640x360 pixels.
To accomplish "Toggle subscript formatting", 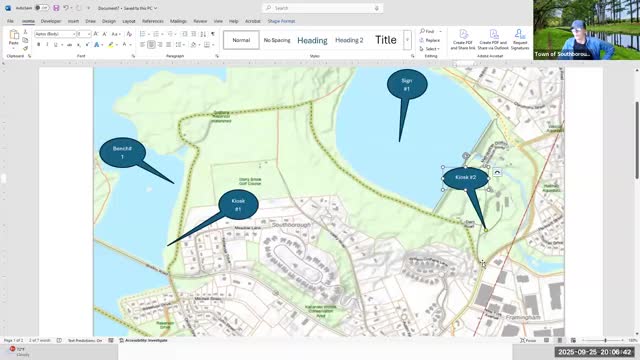I will [78, 44].
